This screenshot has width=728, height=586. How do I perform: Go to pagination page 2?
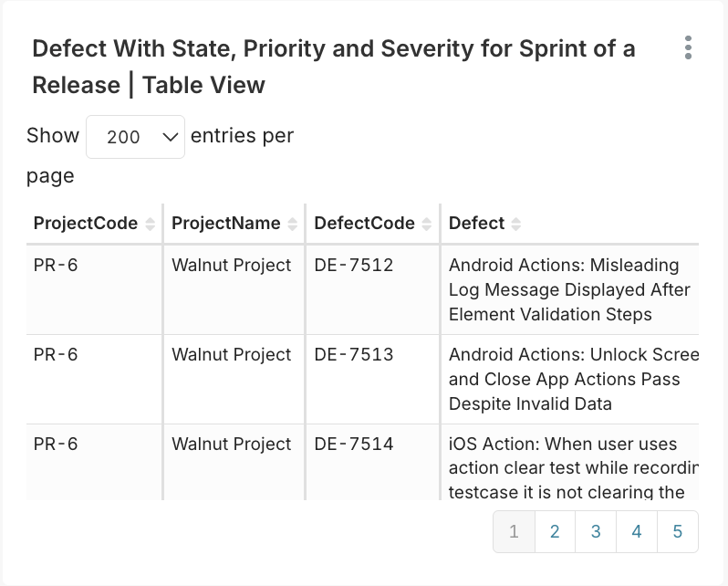coord(555,531)
